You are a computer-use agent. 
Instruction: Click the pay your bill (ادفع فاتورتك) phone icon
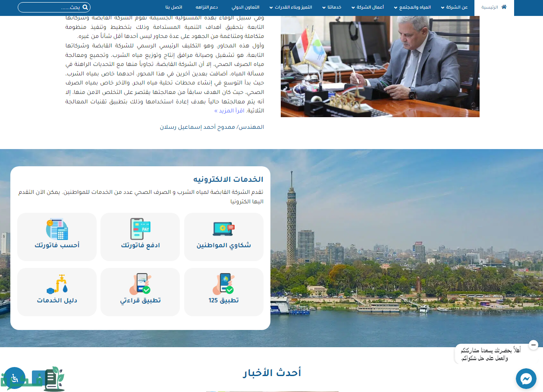pos(140,229)
